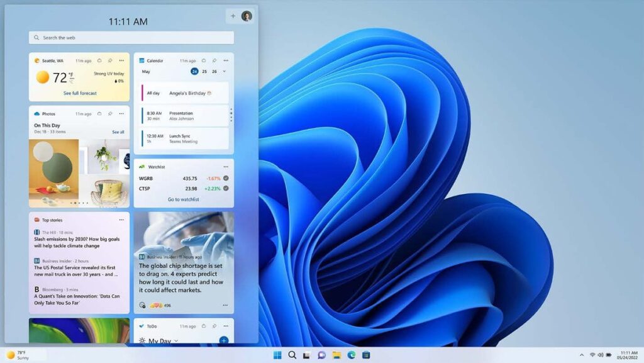Click the My Day sun icon in ToDo
The image size is (644, 363).
pyautogui.click(x=143, y=340)
